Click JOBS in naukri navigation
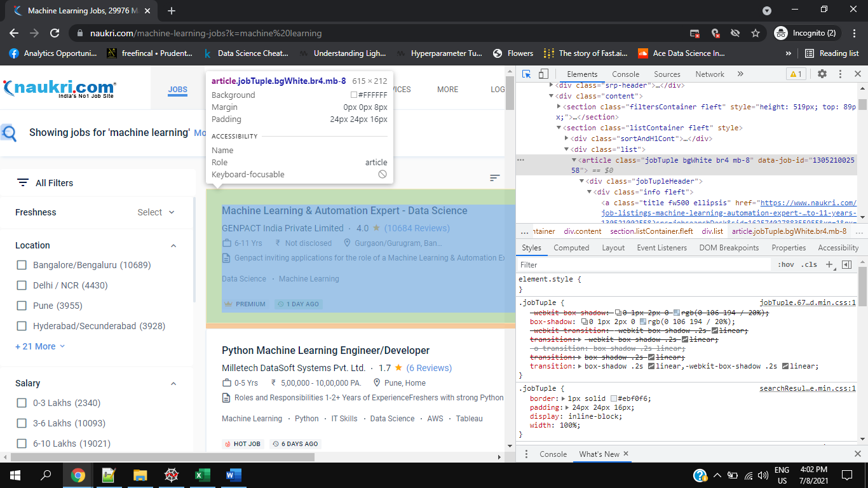Screen dimensions: 868x488 [178, 90]
